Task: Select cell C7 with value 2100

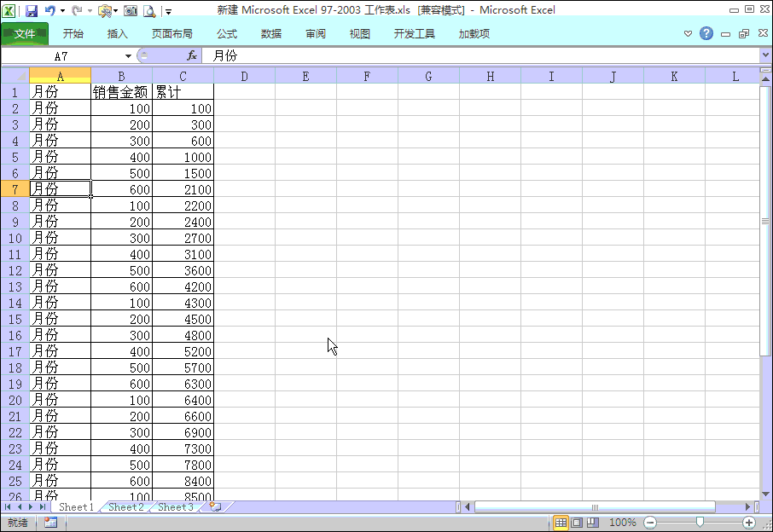Action: click(x=183, y=189)
